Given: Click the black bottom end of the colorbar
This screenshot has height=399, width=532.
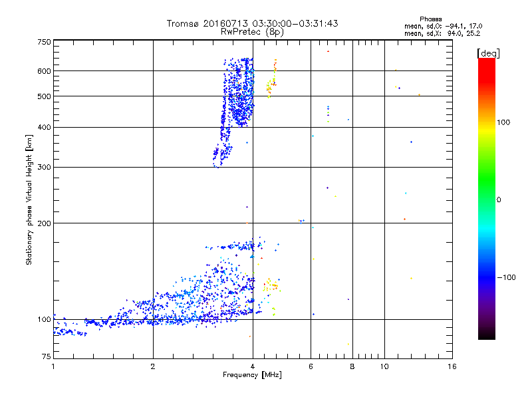Looking at the screenshot, I should [x=487, y=334].
